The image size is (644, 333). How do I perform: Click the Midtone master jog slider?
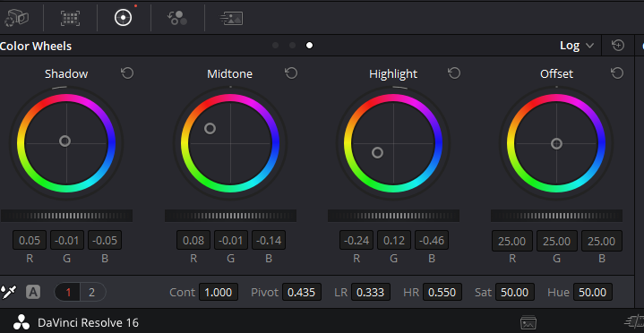230,216
